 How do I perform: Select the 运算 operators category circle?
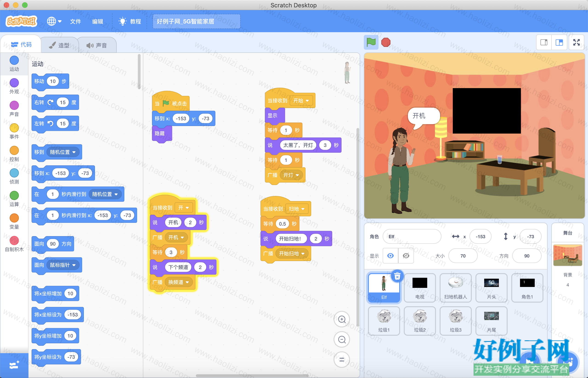point(14,196)
